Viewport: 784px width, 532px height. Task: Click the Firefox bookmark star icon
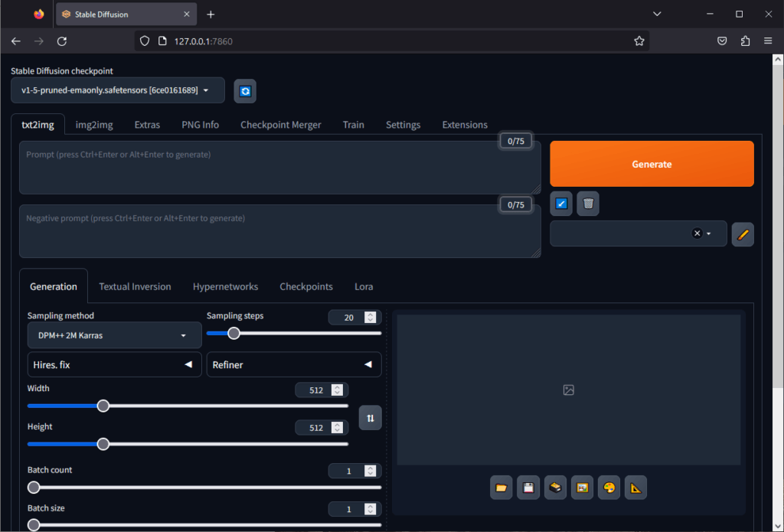(x=639, y=41)
